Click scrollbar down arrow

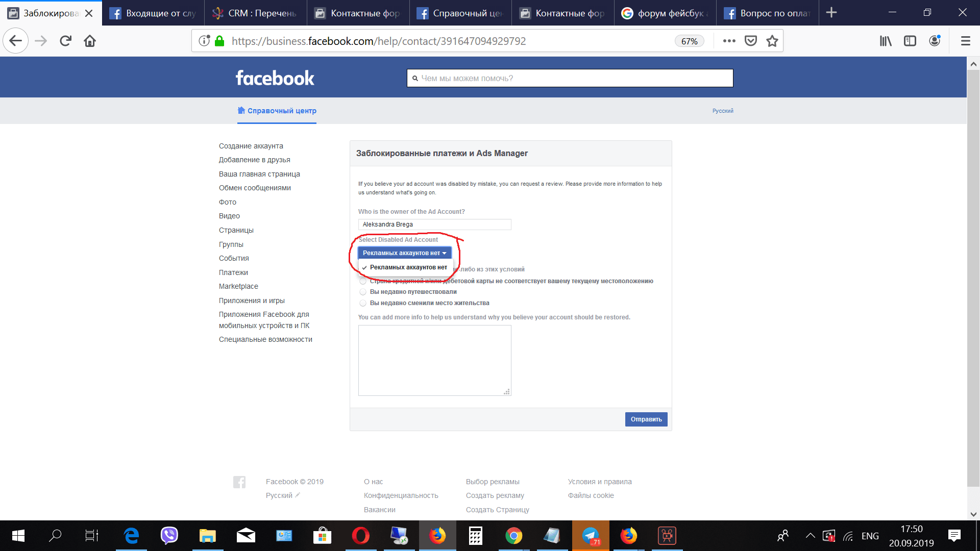(x=973, y=514)
